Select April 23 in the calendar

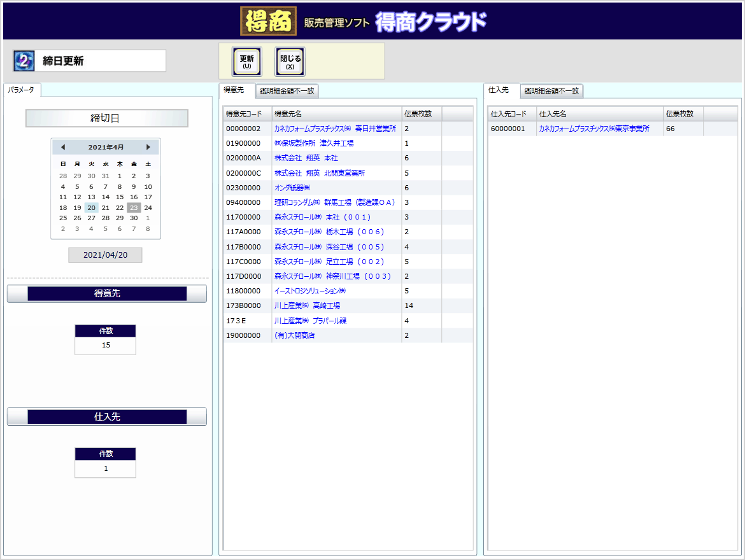[134, 207]
